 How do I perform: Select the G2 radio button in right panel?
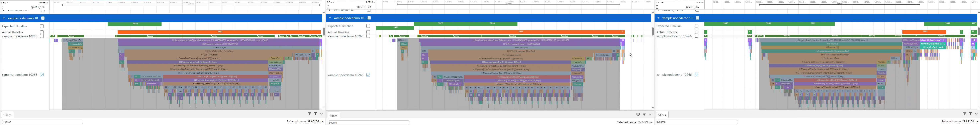point(695,7)
